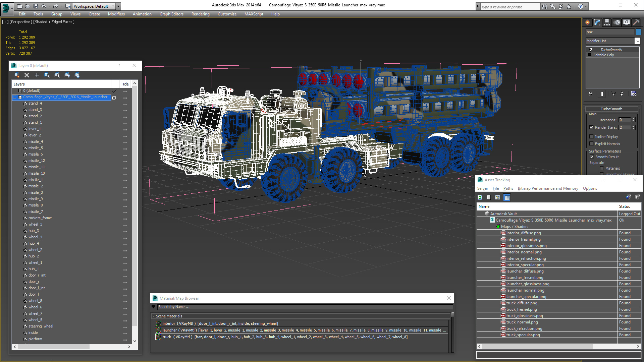Open Material/Map Browser options arrow
644x362 pixels.
[x=154, y=307]
